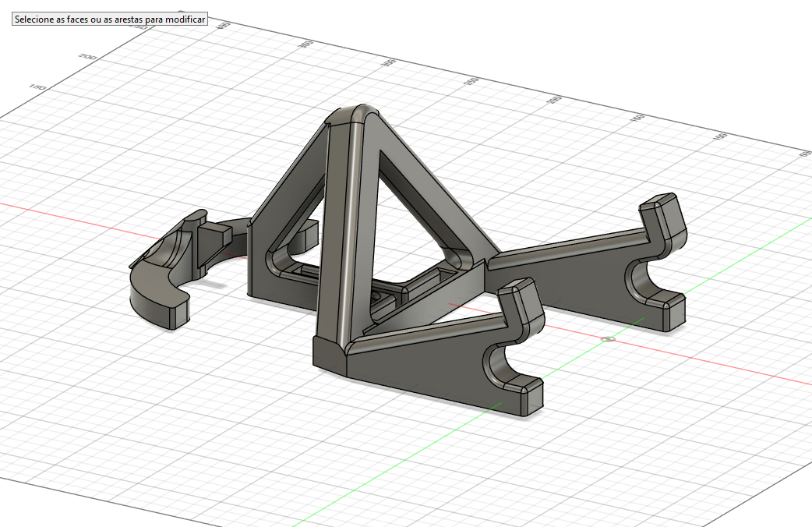Click the origin point circle on the grid
Image resolution: width=812 pixels, height=527 pixels.
(x=609, y=339)
